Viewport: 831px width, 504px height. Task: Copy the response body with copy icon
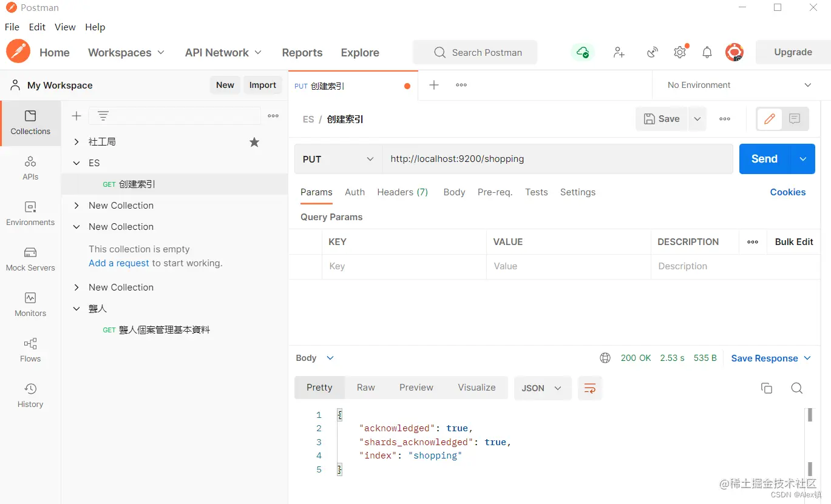[767, 388]
